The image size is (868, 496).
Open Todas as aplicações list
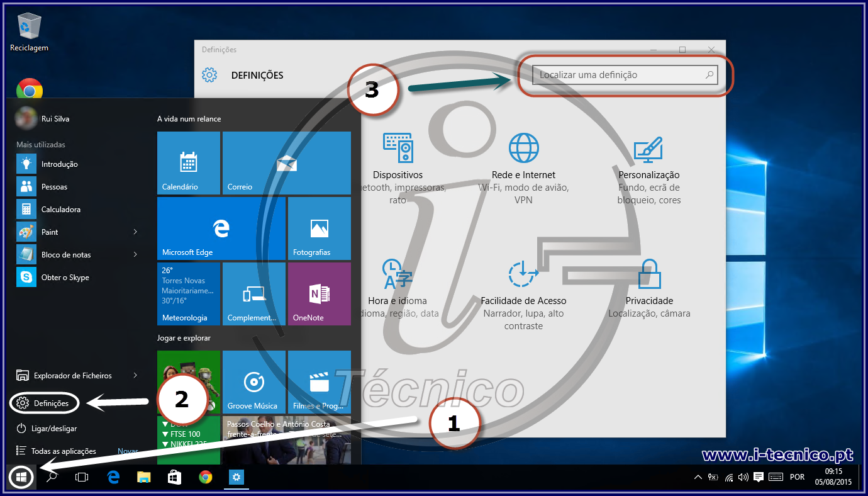(63, 451)
